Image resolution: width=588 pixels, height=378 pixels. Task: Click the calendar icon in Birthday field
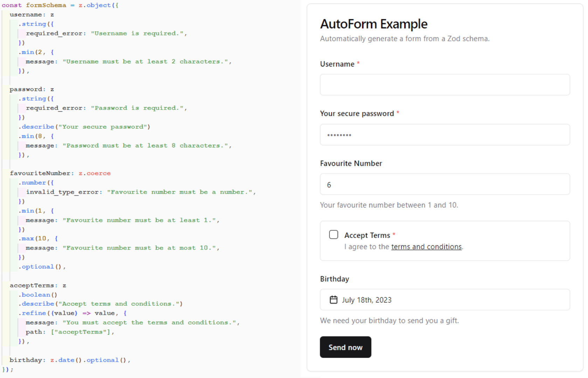tap(334, 300)
